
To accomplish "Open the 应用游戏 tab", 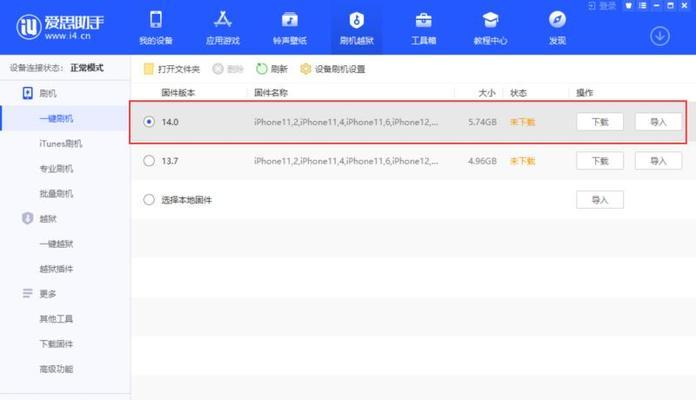I will tap(222, 28).
